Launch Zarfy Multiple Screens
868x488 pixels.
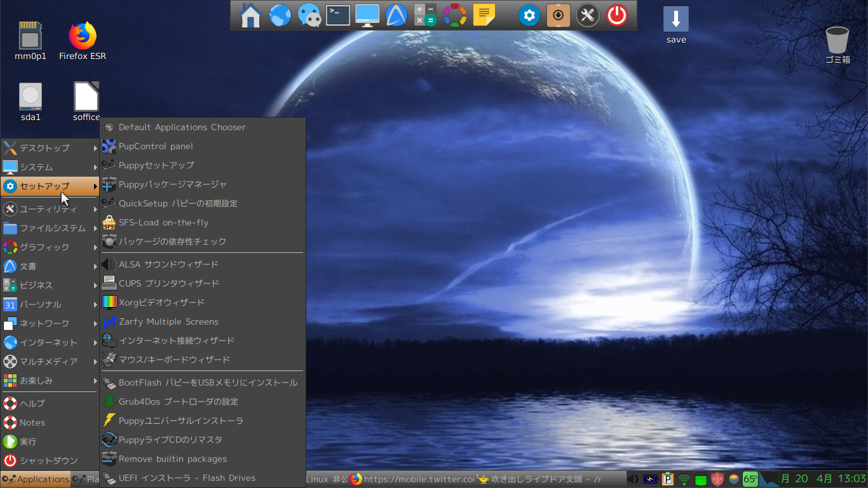tap(203, 322)
